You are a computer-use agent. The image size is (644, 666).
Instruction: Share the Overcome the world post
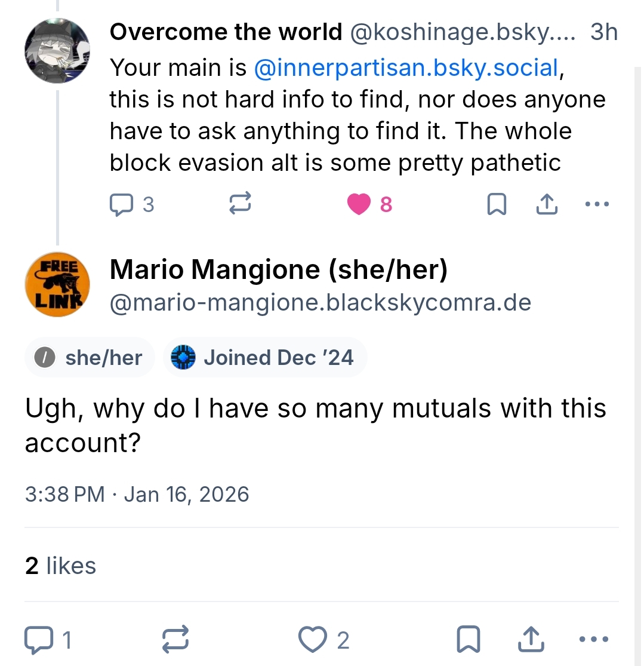pos(547,205)
